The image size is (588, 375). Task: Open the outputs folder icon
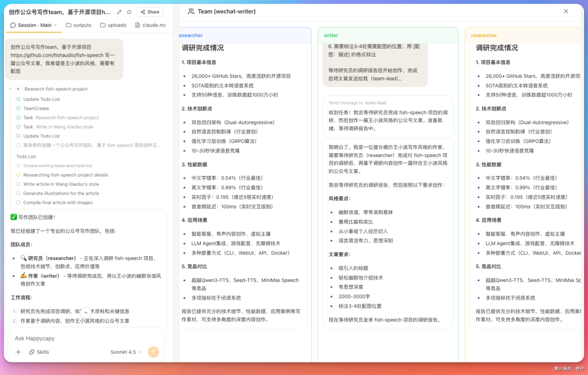tap(69, 25)
